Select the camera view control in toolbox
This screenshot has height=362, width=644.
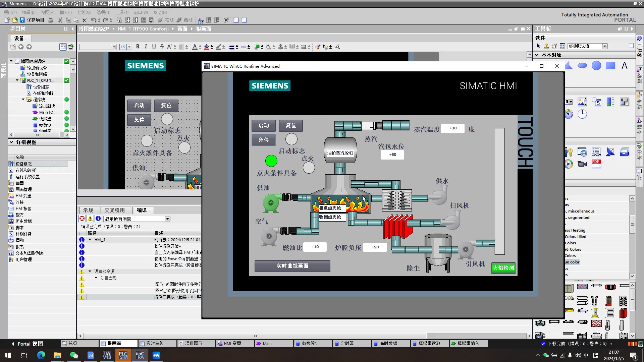tap(582, 164)
